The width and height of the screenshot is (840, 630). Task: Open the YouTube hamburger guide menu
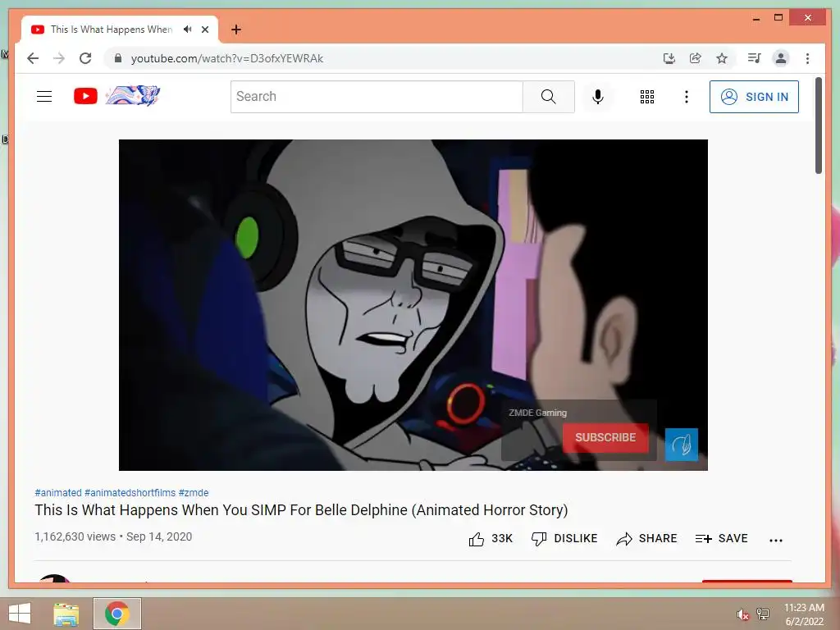pyautogui.click(x=44, y=97)
